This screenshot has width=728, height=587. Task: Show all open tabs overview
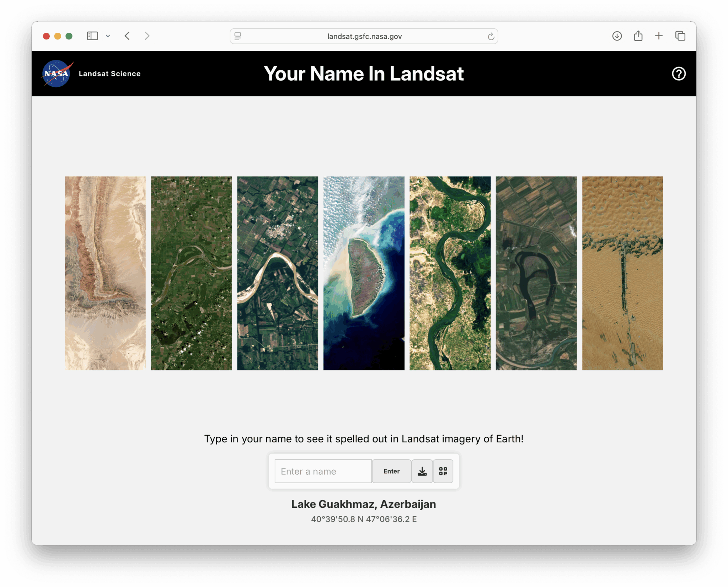click(x=680, y=36)
